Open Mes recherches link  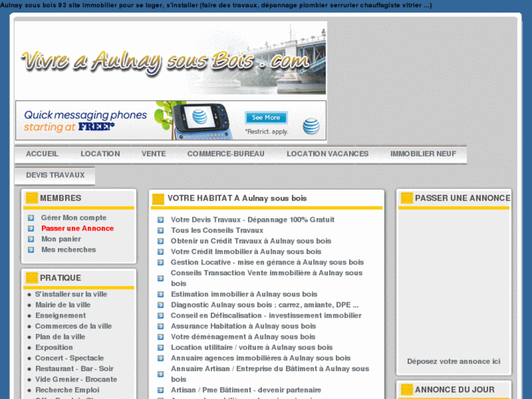pyautogui.click(x=69, y=250)
